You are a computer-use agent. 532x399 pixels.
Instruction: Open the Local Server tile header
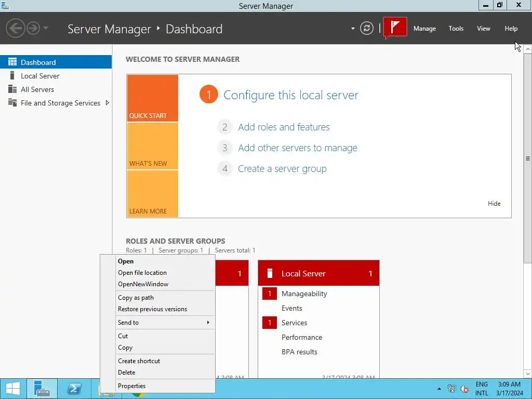click(x=318, y=273)
